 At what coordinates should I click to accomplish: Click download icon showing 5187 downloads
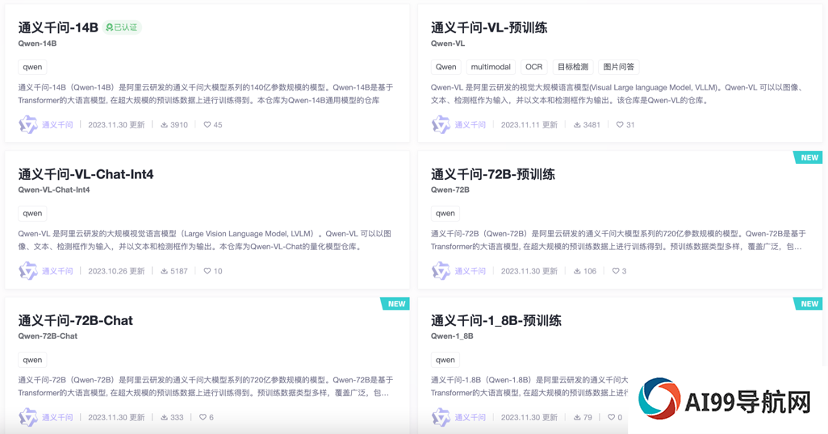click(x=164, y=271)
